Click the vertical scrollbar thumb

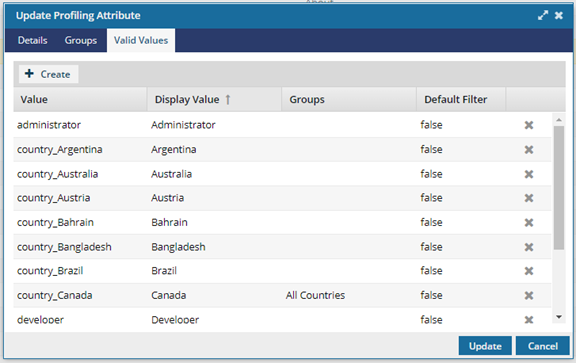click(559, 188)
